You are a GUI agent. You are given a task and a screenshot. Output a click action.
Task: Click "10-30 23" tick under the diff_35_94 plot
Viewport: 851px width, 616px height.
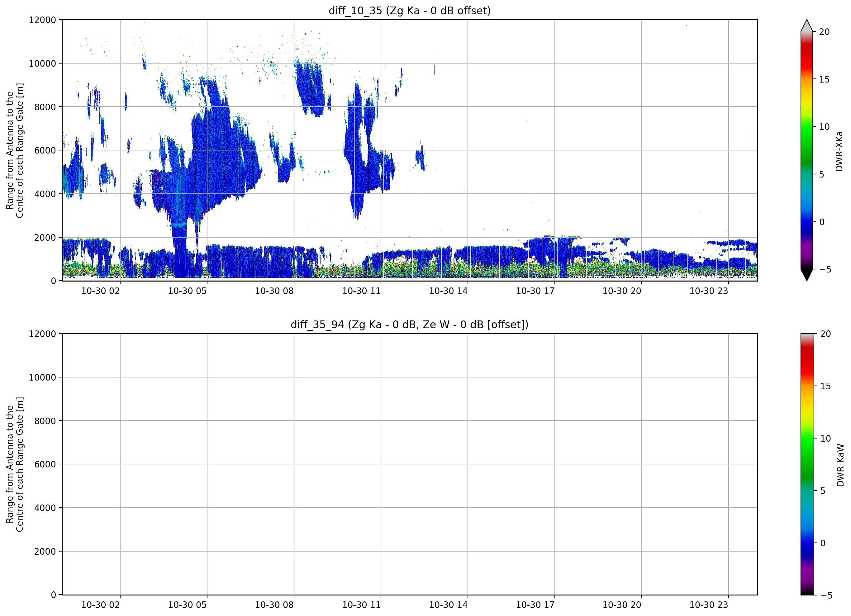coord(709,605)
